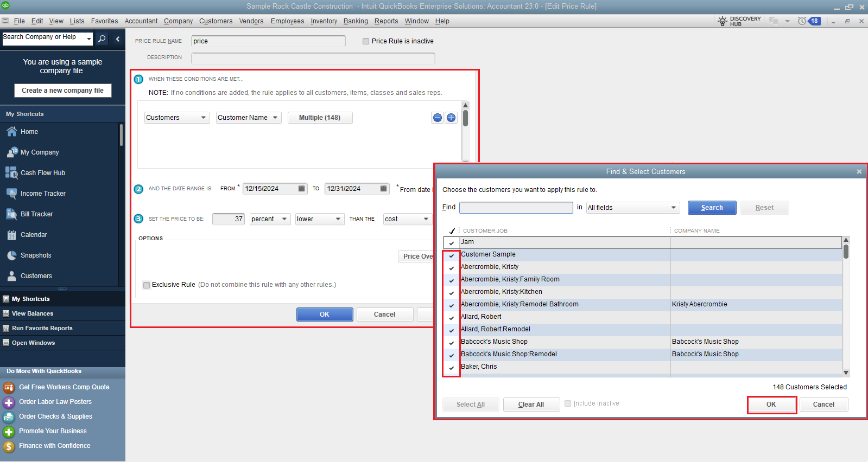This screenshot has height=462, width=868.
Task: Click OK in Find & Select Customers
Action: click(771, 405)
